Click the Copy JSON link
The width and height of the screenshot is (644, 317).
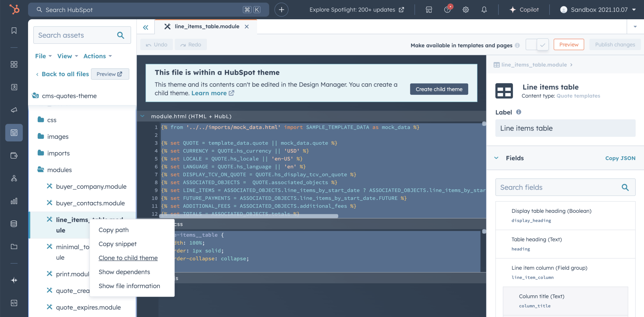pyautogui.click(x=620, y=158)
